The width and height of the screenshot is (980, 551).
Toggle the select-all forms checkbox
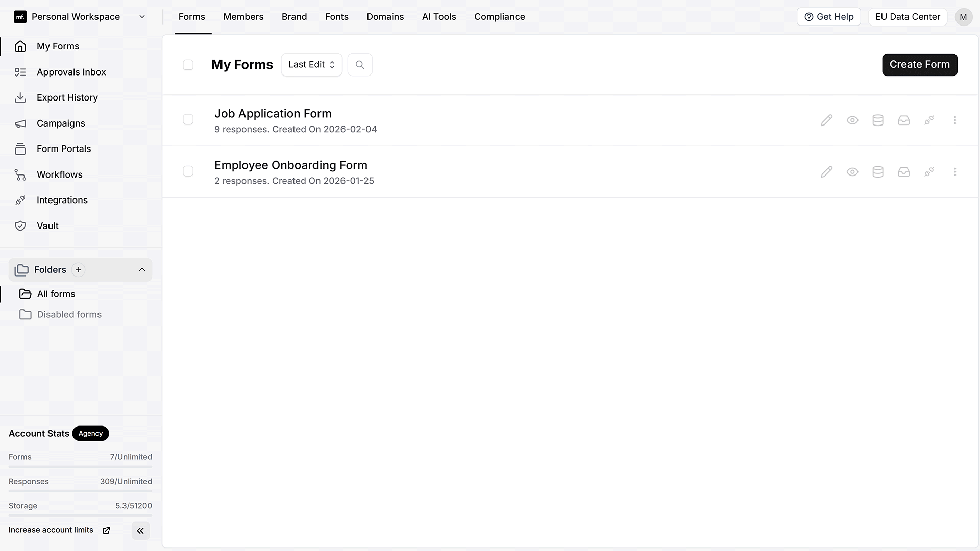click(188, 65)
